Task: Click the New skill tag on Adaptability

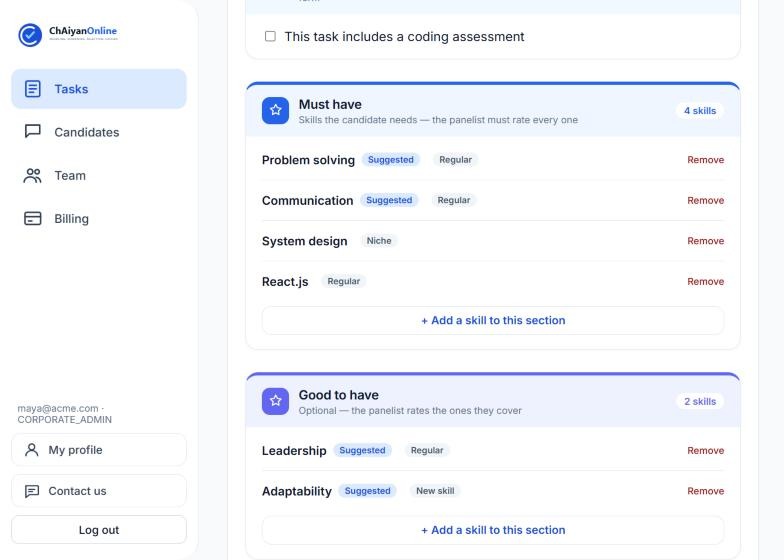Action: [x=436, y=490]
